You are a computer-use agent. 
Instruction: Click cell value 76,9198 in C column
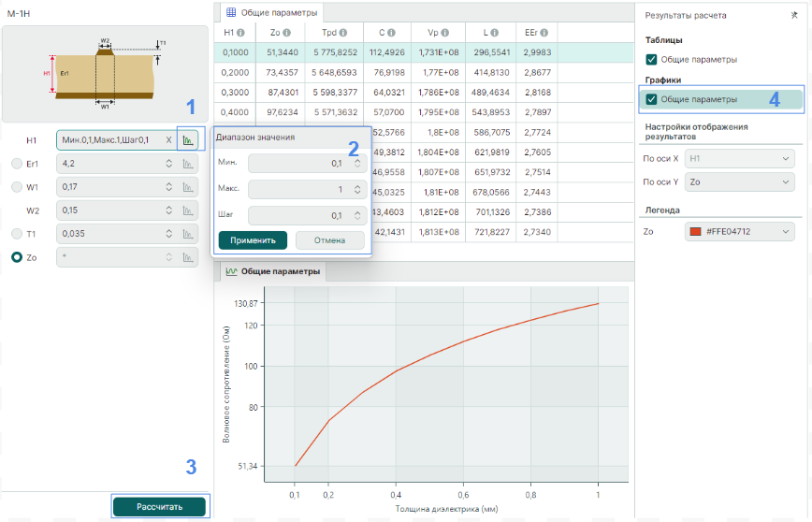[x=389, y=73]
